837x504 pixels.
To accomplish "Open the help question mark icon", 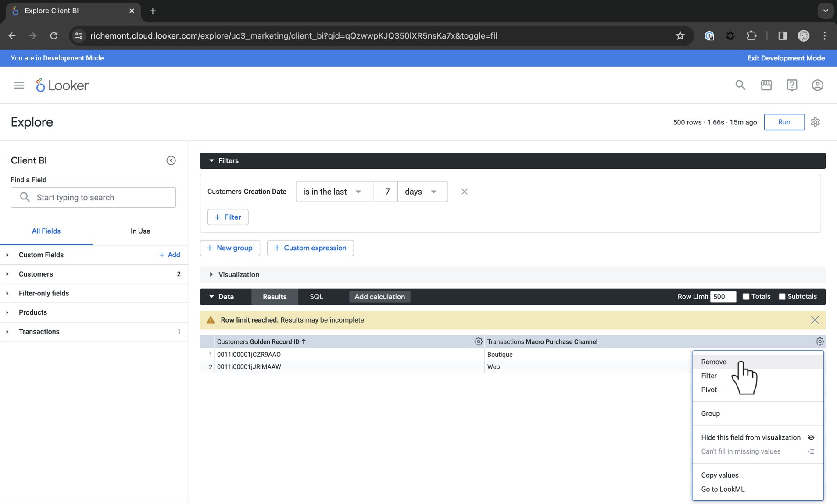I will pyautogui.click(x=792, y=85).
